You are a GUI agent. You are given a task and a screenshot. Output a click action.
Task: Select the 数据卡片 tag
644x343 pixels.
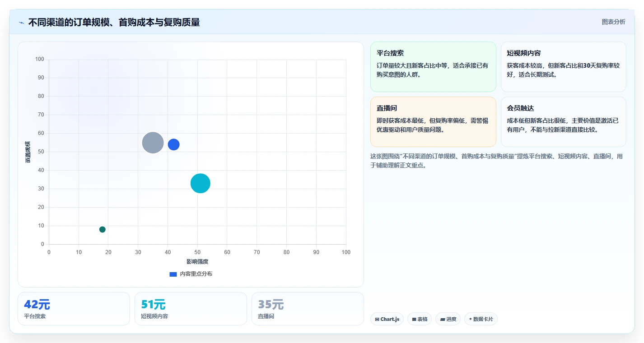(x=481, y=319)
